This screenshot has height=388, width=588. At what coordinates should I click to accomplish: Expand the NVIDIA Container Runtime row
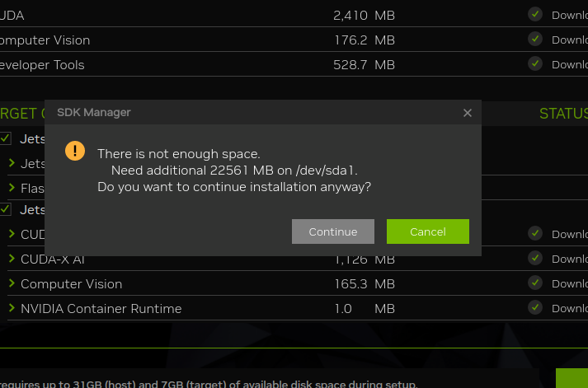(12, 308)
